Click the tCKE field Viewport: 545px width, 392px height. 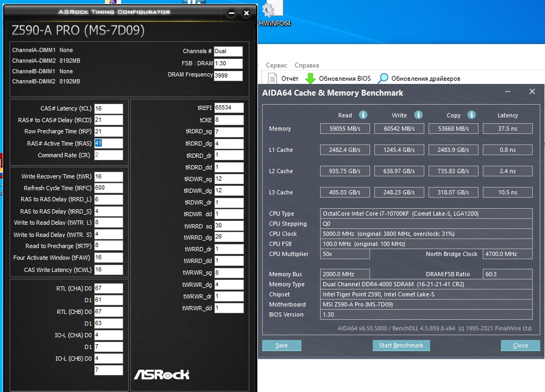tap(229, 120)
